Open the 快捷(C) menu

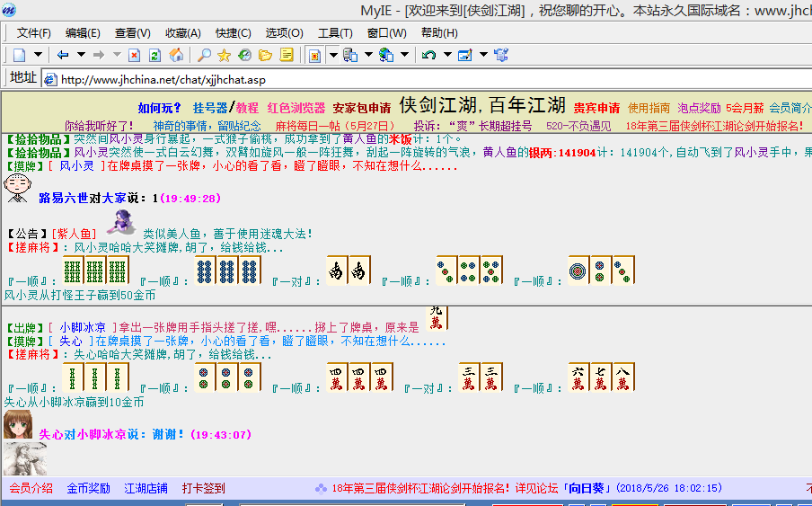pyautogui.click(x=233, y=33)
